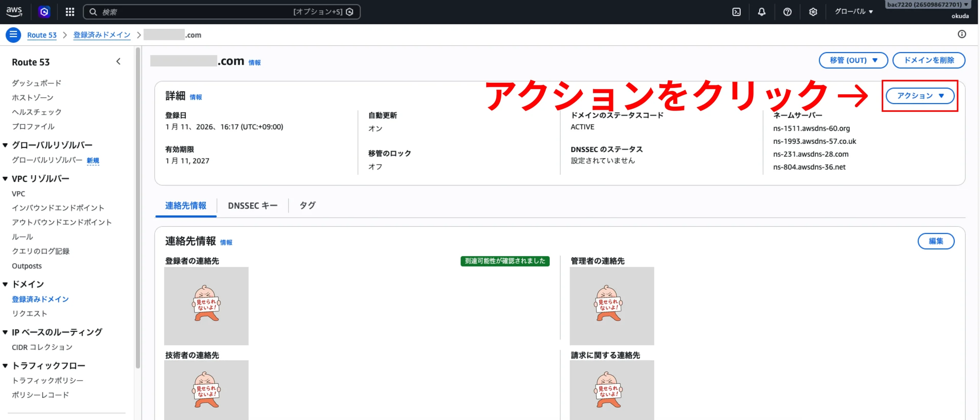Switch to the 連絡先情報 tab
The width and height of the screenshot is (980, 420).
[186, 206]
